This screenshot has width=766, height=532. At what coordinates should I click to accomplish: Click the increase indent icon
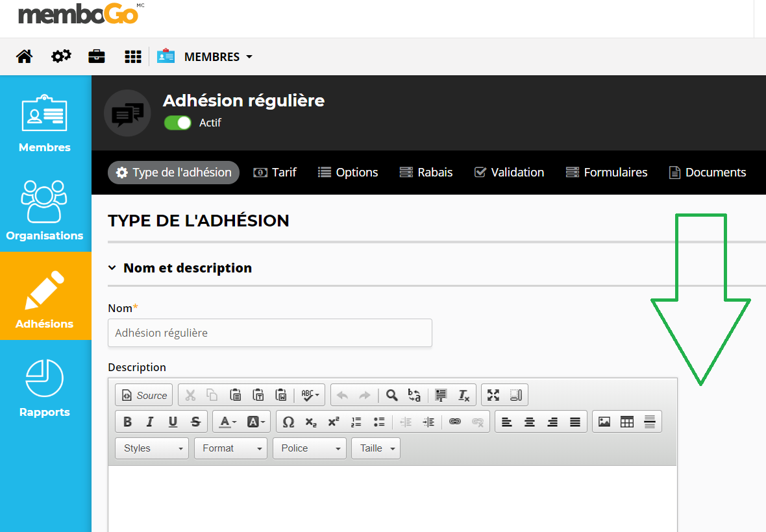pos(428,422)
